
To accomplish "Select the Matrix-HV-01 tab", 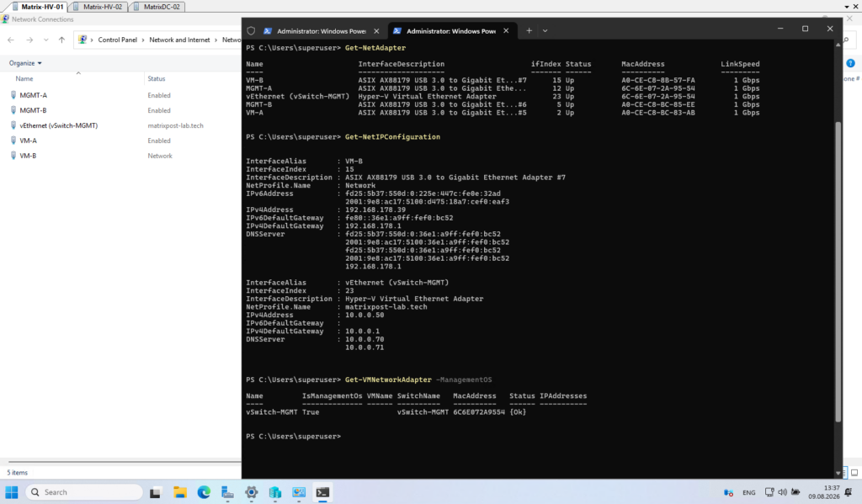I will coord(37,7).
